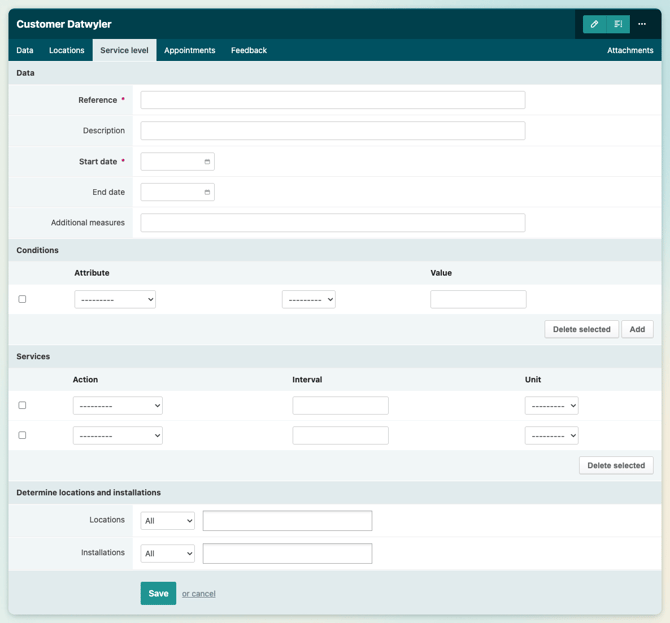Expand the Conditions Attribute dropdown
Image resolution: width=670 pixels, height=623 pixels.
tap(115, 299)
